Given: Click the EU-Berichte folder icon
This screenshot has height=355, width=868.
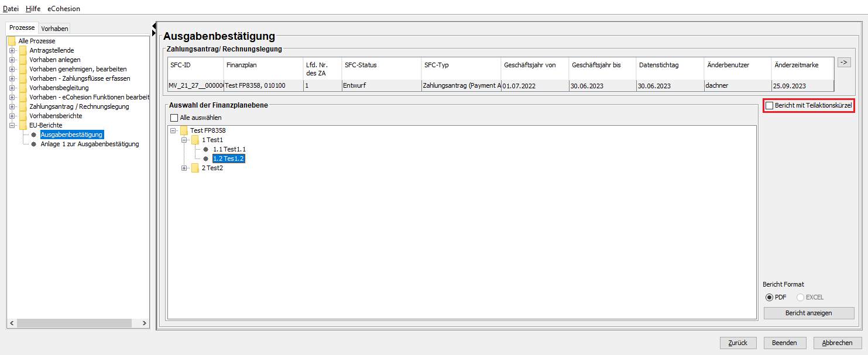Looking at the screenshot, I should click(23, 125).
